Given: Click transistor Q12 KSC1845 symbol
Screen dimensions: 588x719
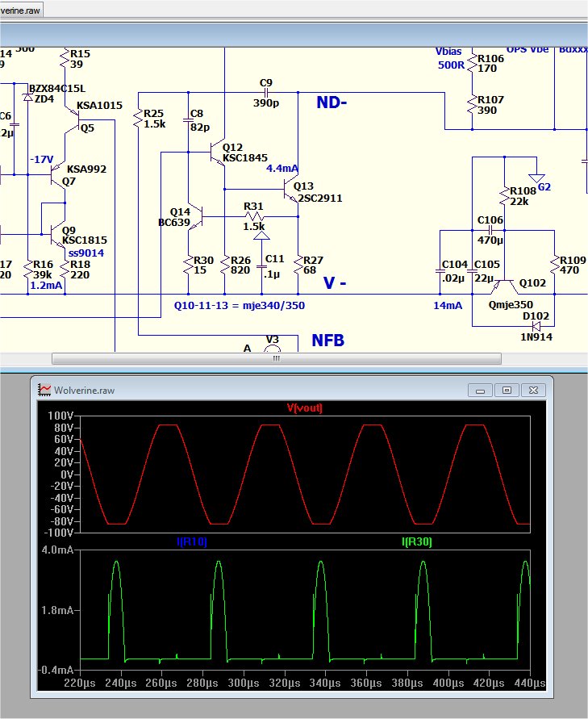Looking at the screenshot, I should pos(217,153).
